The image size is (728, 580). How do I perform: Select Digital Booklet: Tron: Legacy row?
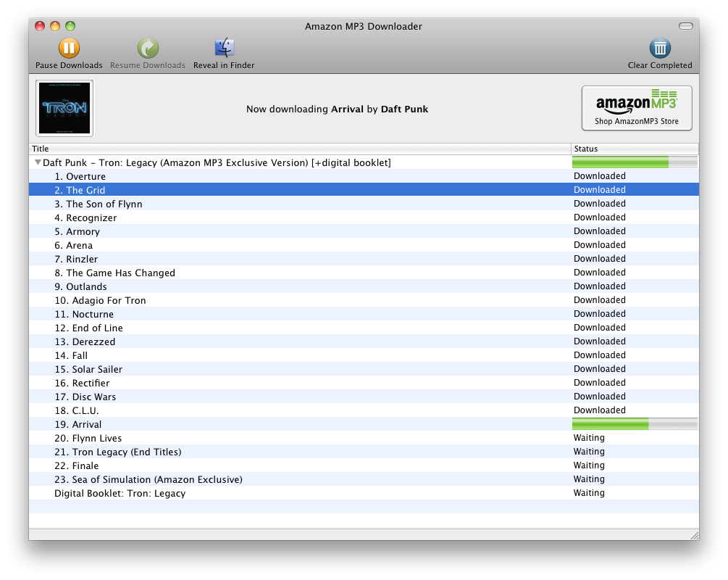click(364, 493)
